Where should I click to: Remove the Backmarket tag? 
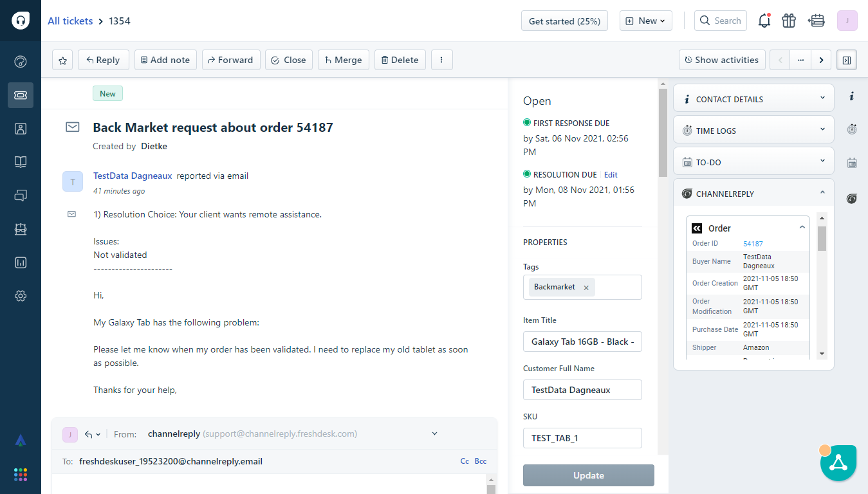coord(586,288)
